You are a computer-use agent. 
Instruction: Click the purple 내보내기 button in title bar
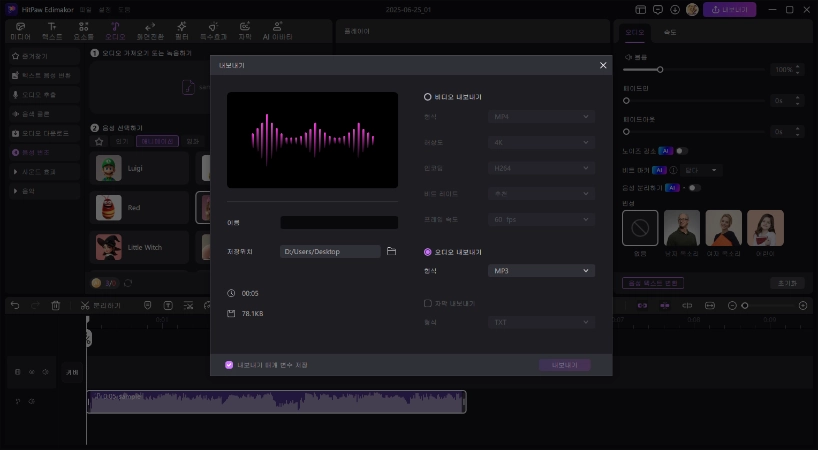click(x=729, y=9)
